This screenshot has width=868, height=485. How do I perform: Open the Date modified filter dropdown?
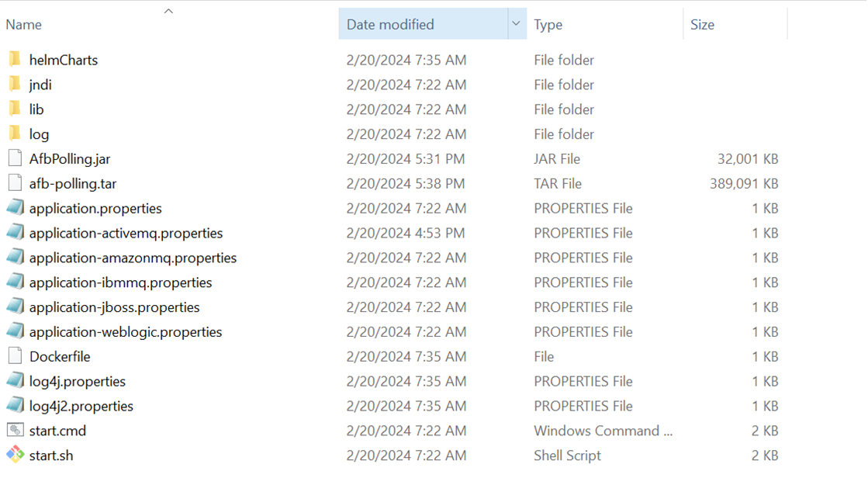516,23
